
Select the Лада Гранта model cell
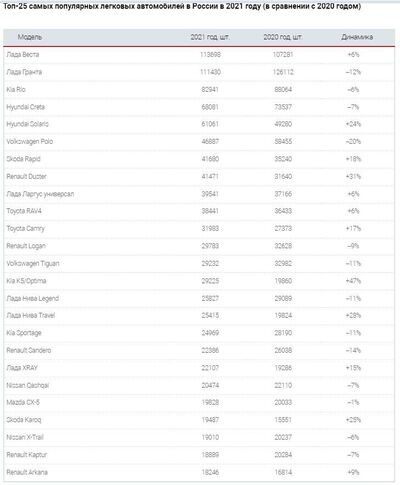[24, 72]
